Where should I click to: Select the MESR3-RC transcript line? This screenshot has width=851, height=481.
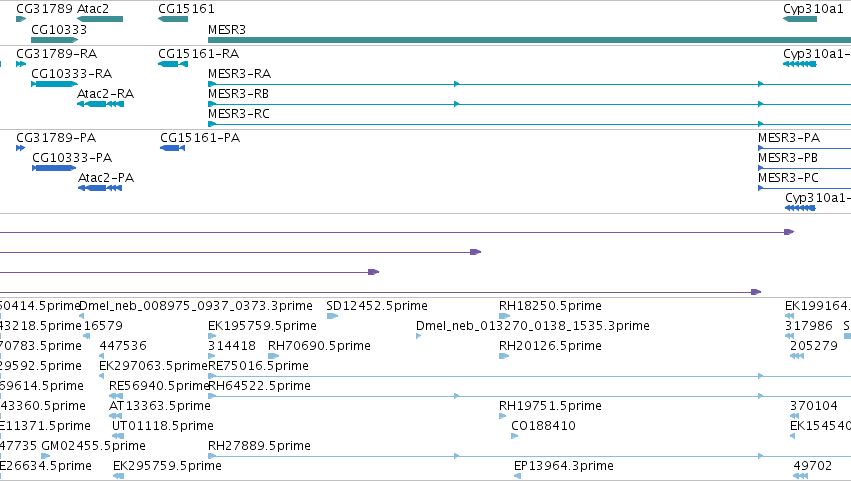[529, 124]
